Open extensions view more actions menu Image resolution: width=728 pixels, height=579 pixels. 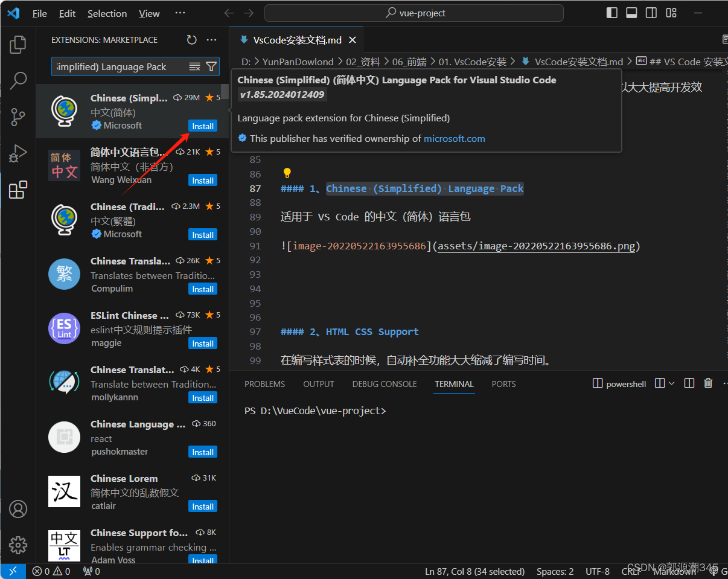coord(211,40)
